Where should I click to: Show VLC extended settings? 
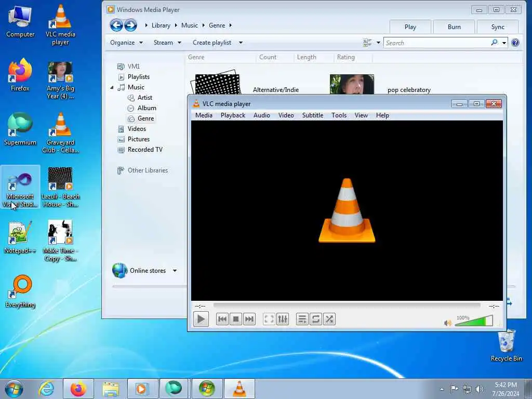coord(283,320)
